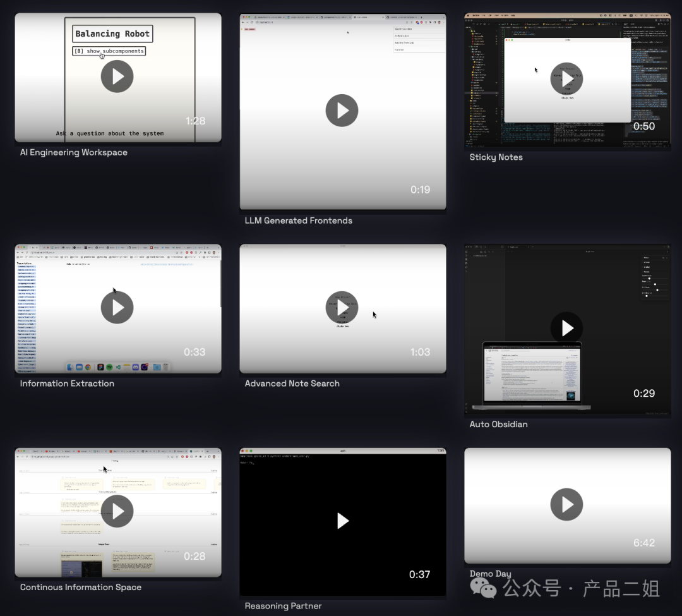Viewport: 682px width, 616px height.
Task: Play the Reasoning Partner terminal video
Action: point(342,521)
